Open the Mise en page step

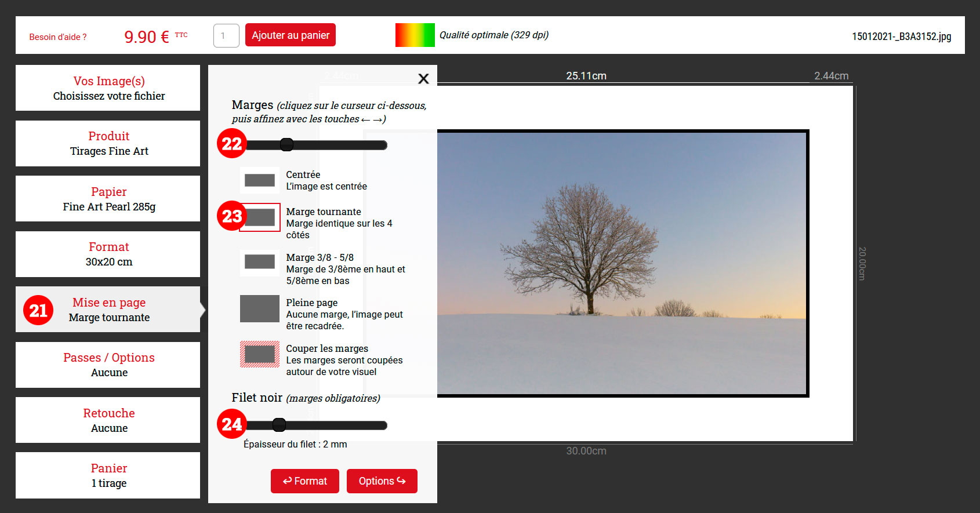[108, 309]
